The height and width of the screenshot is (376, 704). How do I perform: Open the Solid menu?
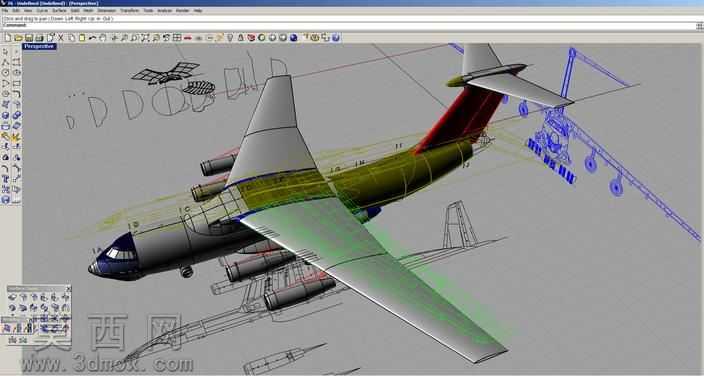tap(75, 10)
